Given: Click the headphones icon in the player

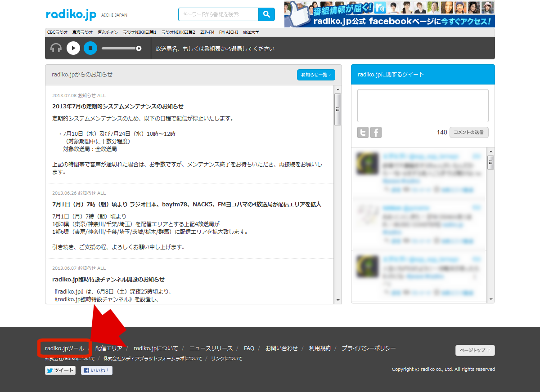Looking at the screenshot, I should tap(56, 48).
